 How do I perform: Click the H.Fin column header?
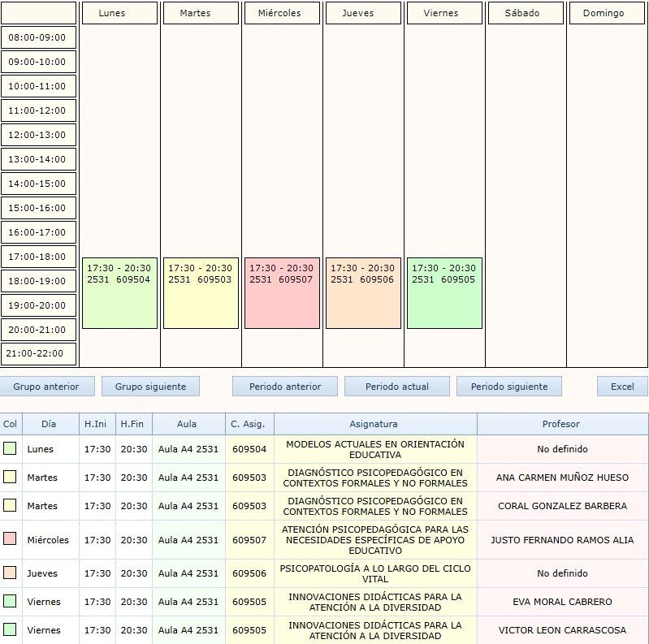pyautogui.click(x=134, y=424)
